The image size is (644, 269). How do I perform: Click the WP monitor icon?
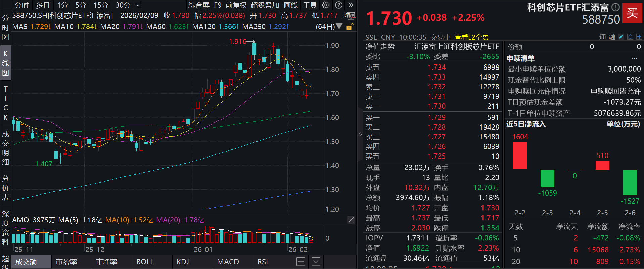350,16
